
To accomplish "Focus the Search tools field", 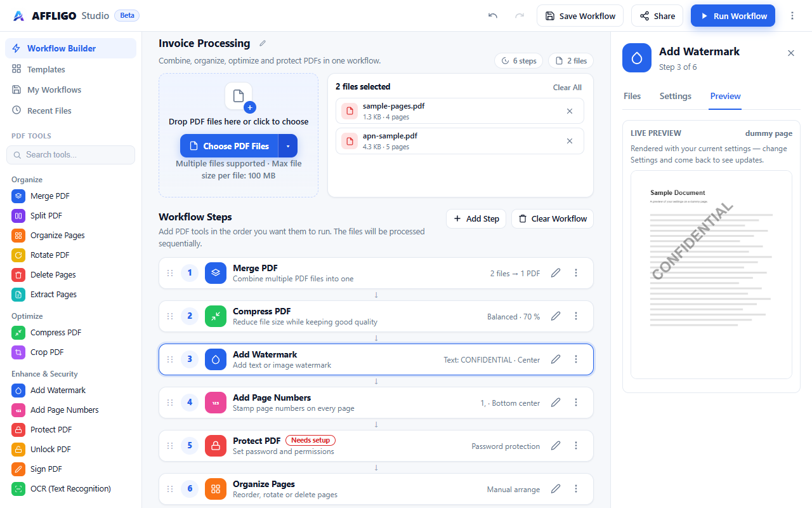I will click(x=70, y=155).
